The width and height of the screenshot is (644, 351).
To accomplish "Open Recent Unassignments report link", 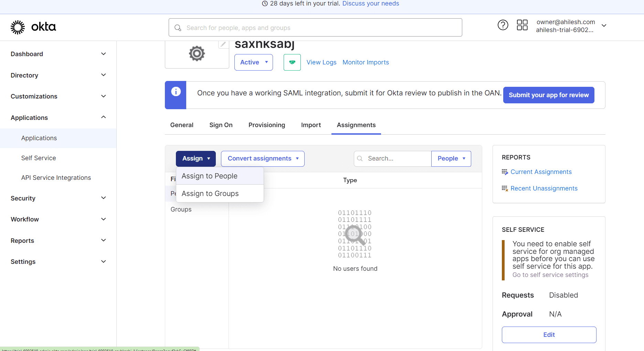I will pyautogui.click(x=544, y=188).
